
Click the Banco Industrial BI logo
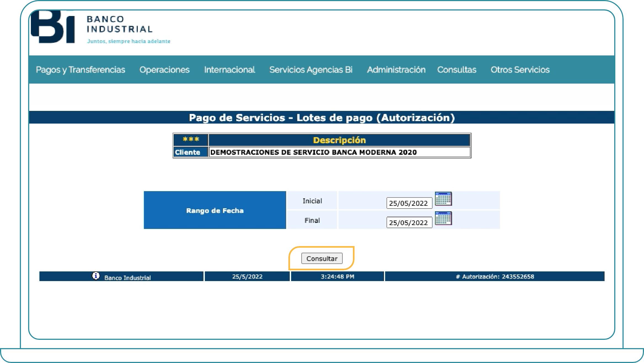(53, 27)
